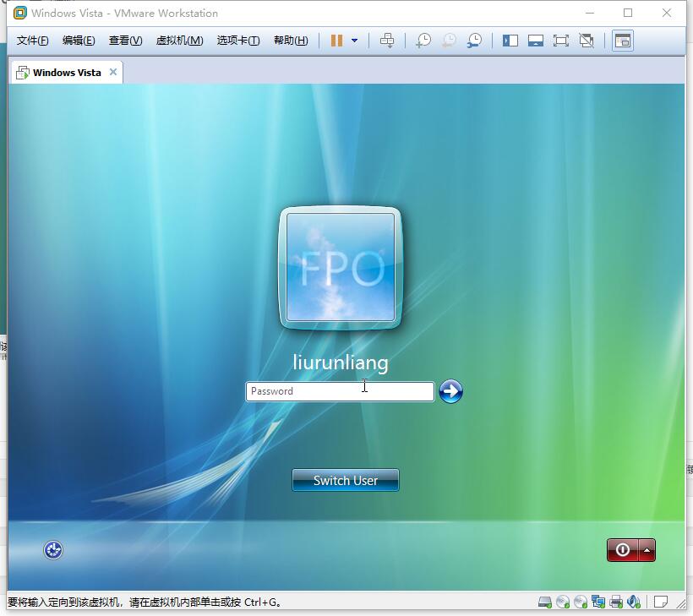693x616 pixels.
Task: Toggle the console view icon
Action: click(623, 41)
